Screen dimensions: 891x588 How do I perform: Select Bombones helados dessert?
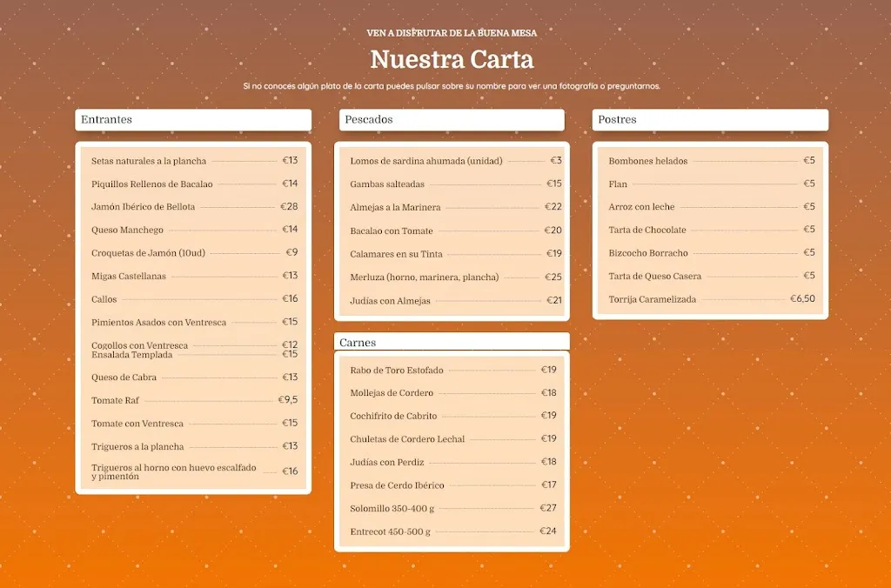coord(648,161)
